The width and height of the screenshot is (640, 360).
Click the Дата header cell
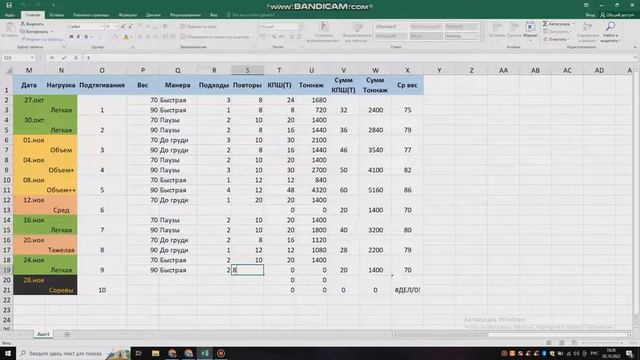click(29, 85)
